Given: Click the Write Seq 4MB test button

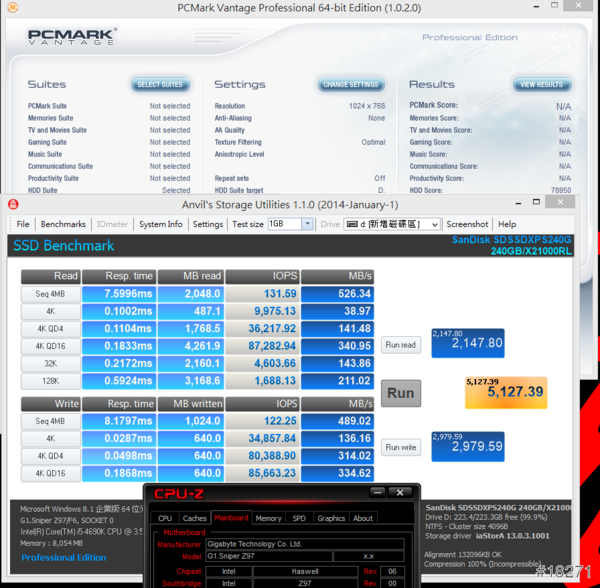Looking at the screenshot, I should [x=51, y=421].
